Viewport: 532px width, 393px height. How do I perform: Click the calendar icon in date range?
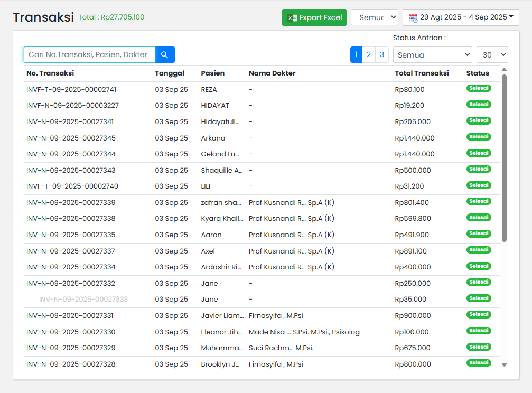coord(413,17)
